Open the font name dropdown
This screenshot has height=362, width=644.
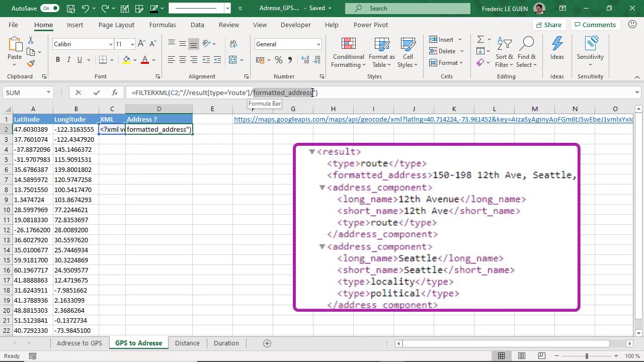[111, 44]
